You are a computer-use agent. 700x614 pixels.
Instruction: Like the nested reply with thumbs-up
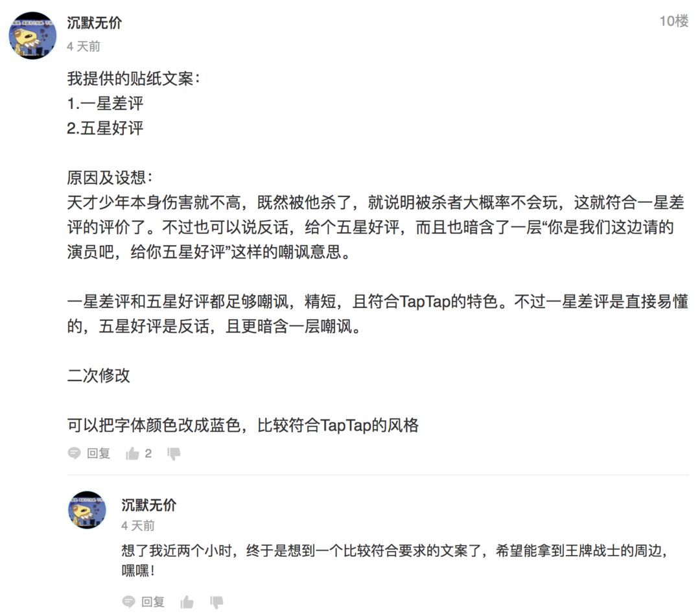point(187,602)
